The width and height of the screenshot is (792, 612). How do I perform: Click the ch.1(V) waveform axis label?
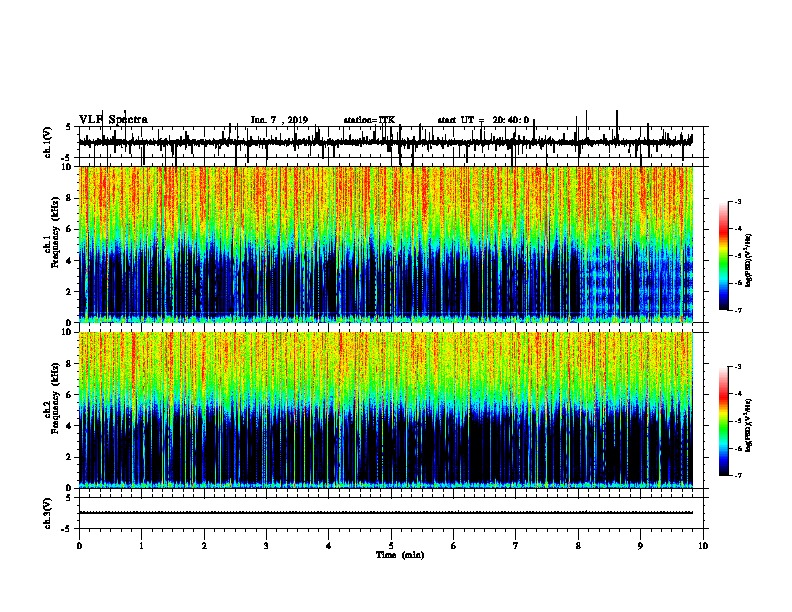pyautogui.click(x=47, y=142)
